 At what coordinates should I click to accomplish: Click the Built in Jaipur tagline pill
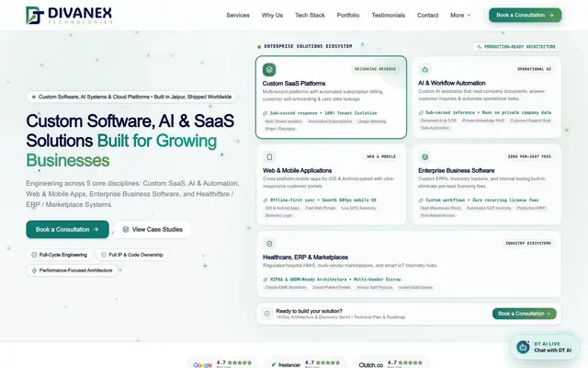click(131, 97)
